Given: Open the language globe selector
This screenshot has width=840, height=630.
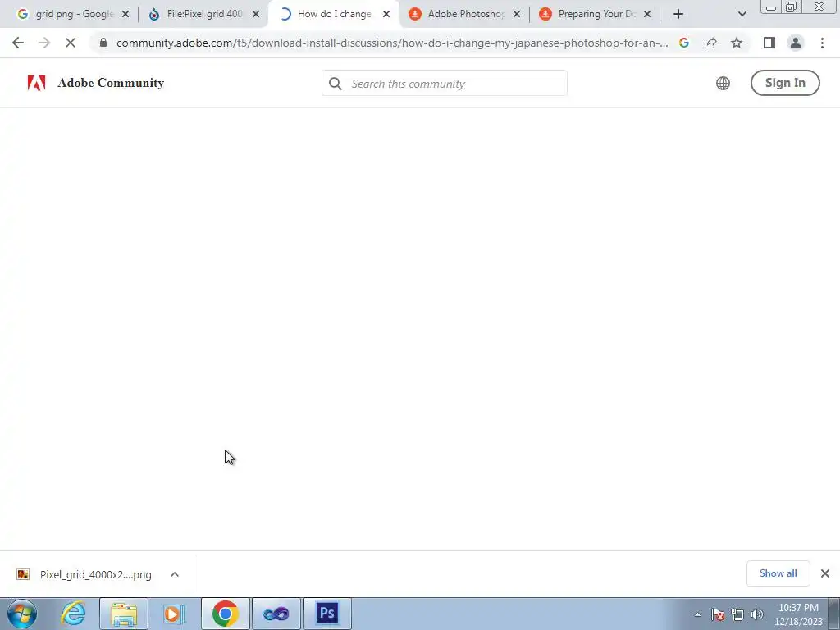Looking at the screenshot, I should [x=723, y=83].
